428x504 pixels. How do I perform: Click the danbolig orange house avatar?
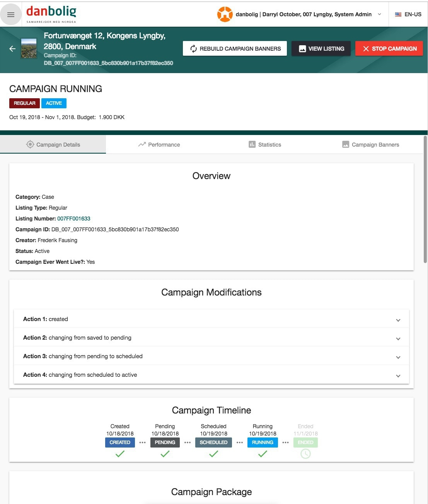pos(225,14)
